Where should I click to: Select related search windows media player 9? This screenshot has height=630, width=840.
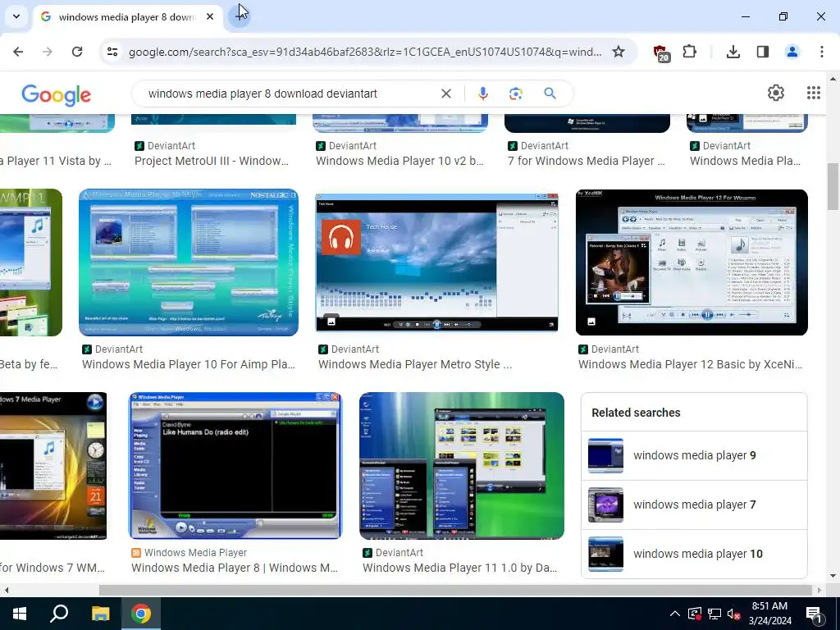694,455
